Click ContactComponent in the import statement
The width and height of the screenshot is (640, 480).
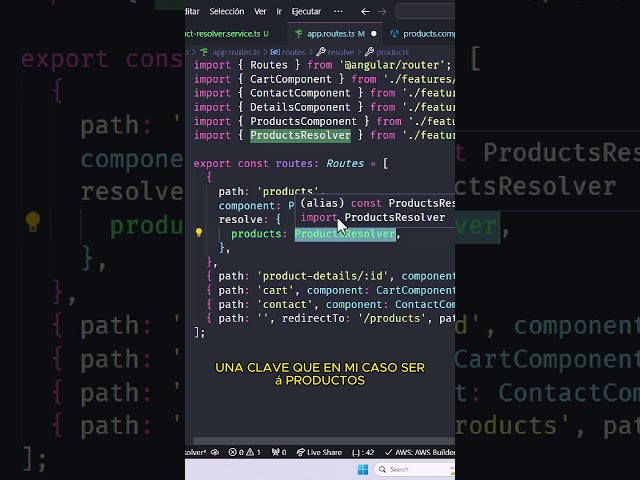pyautogui.click(x=300, y=93)
